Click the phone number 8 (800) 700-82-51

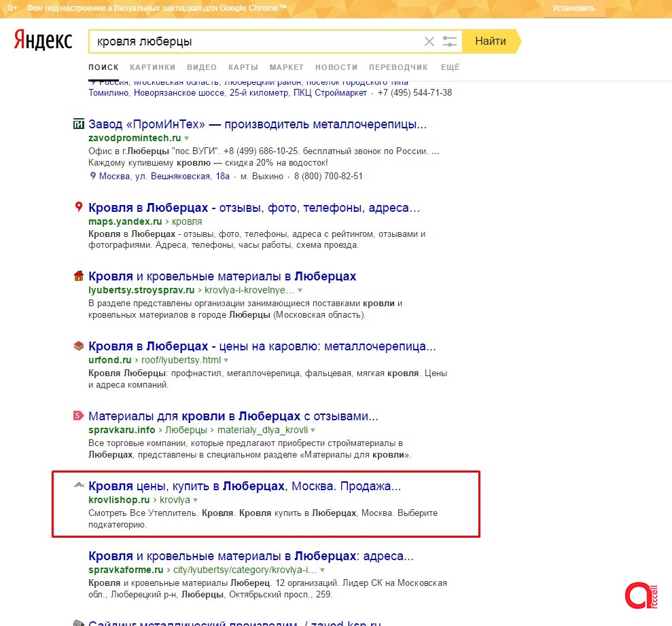(328, 176)
